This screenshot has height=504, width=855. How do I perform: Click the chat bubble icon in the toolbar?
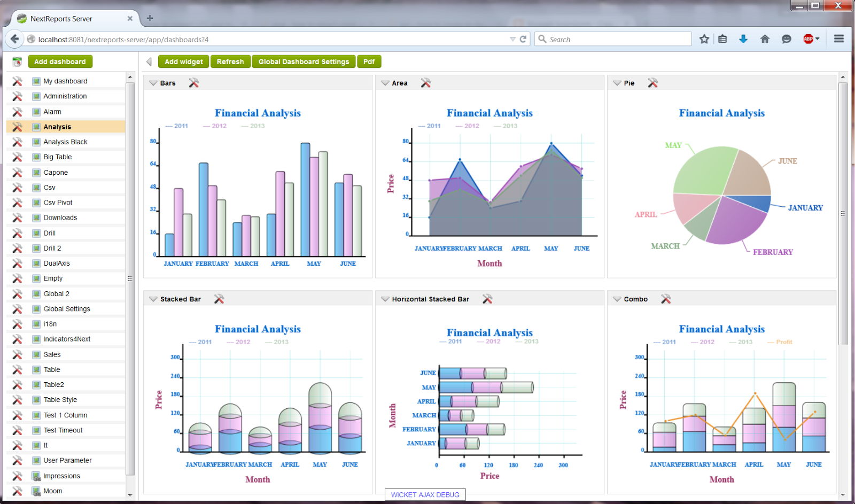pyautogui.click(x=786, y=38)
